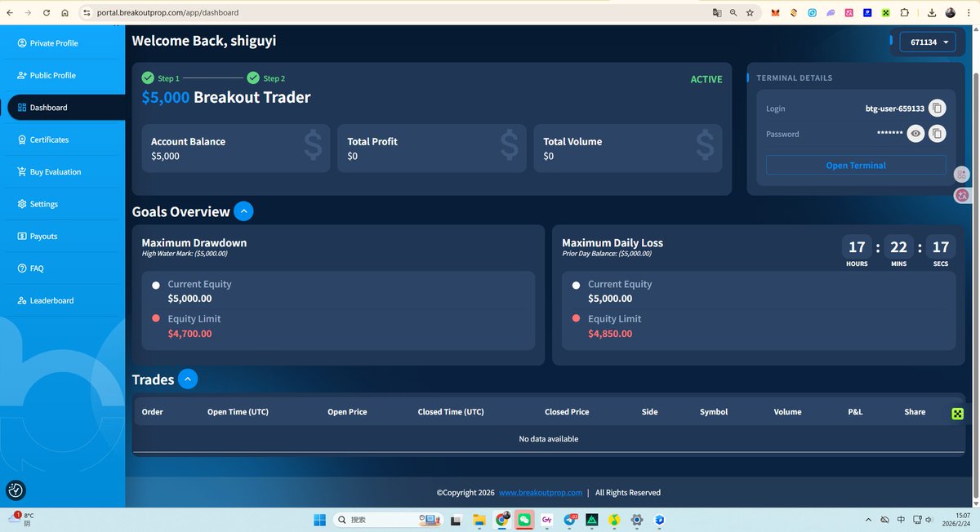Viewport: 980px width, 532px height.
Task: Bookmark this page with the star icon
Action: pyautogui.click(x=750, y=13)
